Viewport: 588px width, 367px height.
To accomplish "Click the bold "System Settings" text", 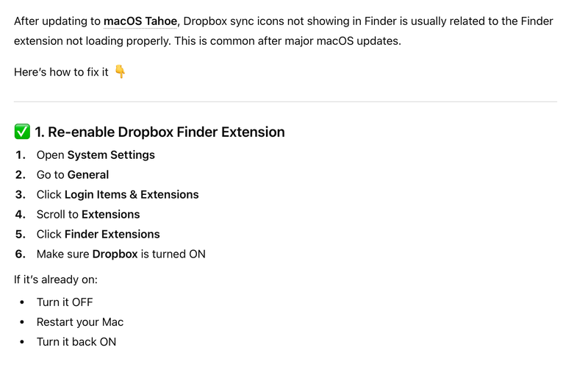I will pos(111,155).
